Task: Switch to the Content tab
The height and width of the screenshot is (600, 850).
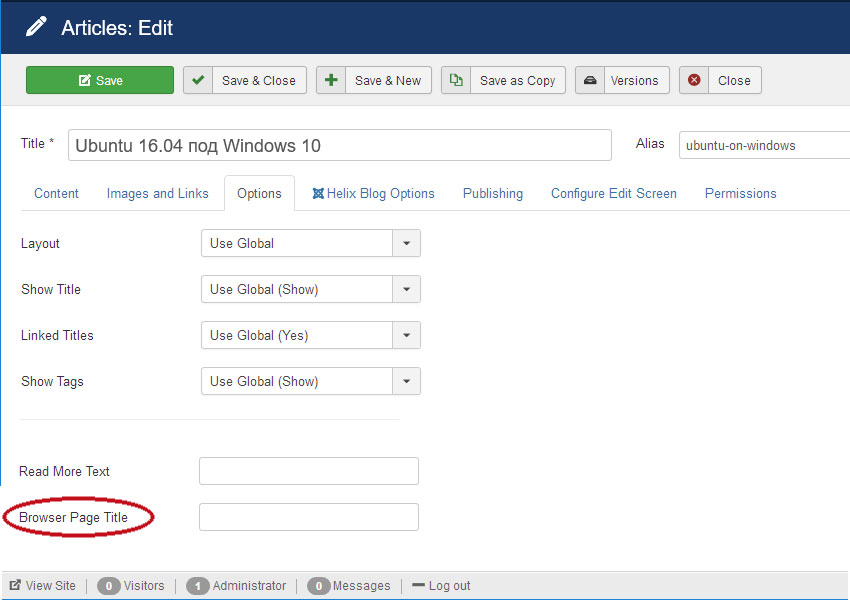Action: pyautogui.click(x=56, y=193)
